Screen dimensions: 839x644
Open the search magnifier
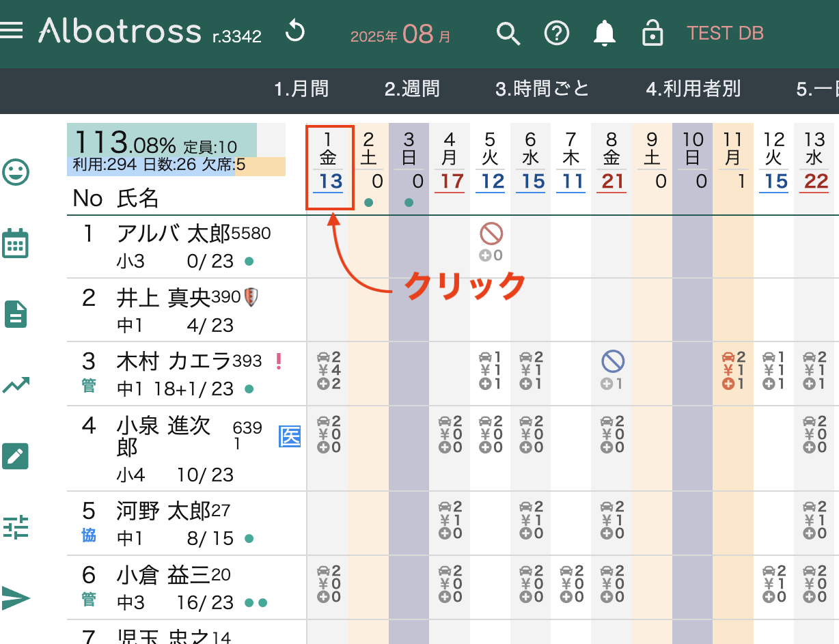508,33
